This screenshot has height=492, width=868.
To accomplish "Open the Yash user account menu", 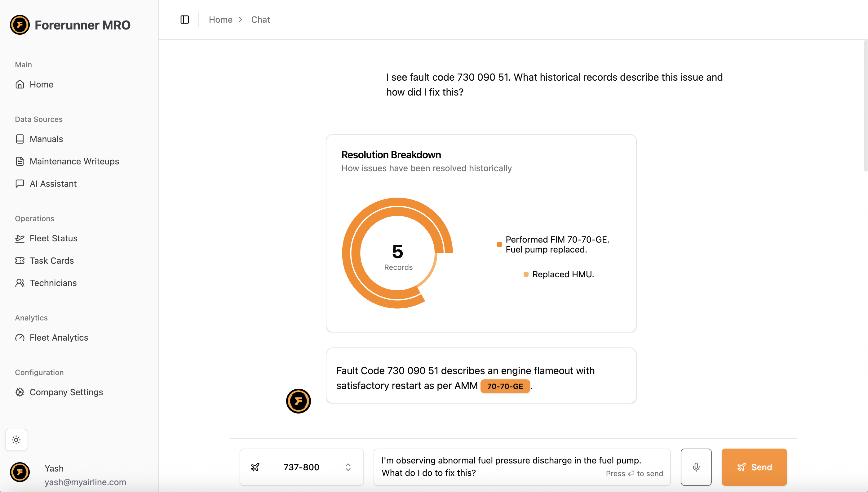I will [68, 474].
